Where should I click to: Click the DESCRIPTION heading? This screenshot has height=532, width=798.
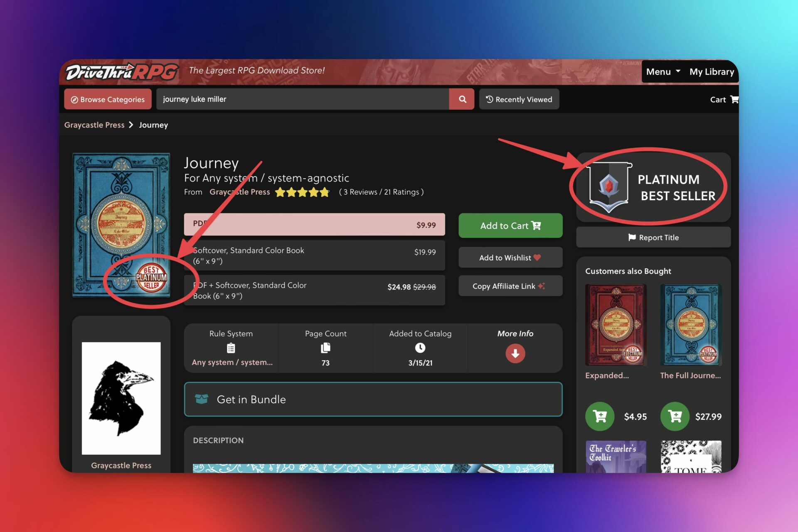point(218,440)
